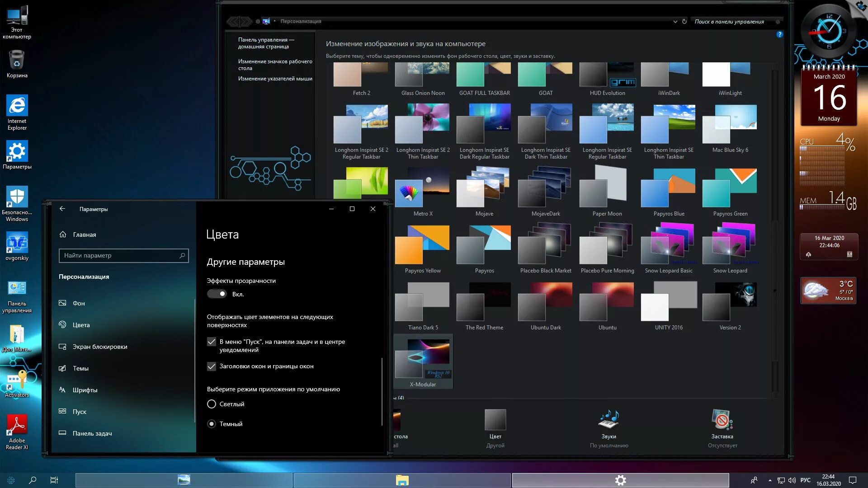Expand the address bar history dropdown arrow
Viewport: 868px width, 488px height.
[x=675, y=21]
